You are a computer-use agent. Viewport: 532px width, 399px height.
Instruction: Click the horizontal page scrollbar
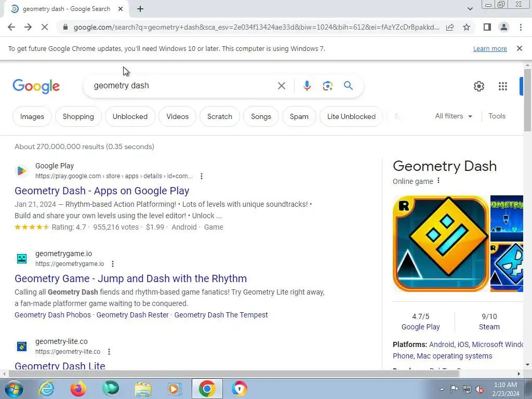point(234,374)
